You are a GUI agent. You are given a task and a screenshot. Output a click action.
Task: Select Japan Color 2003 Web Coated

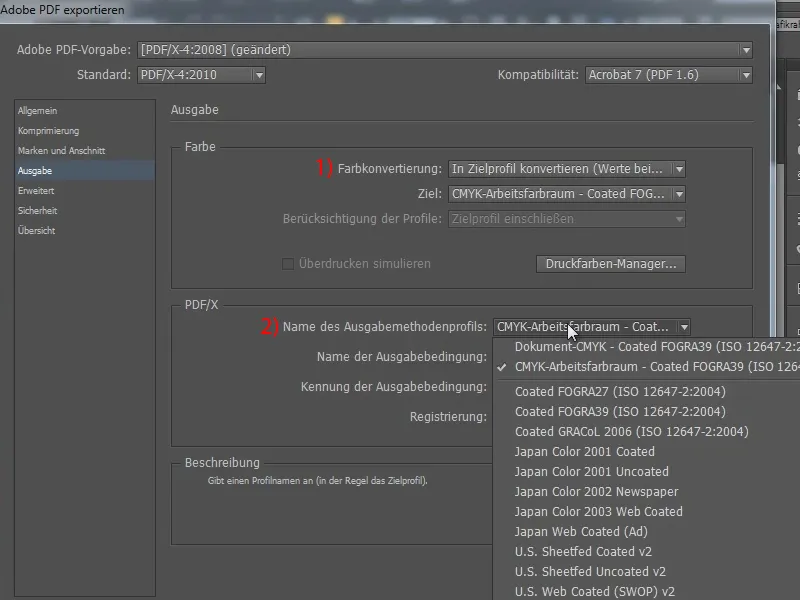646,511
